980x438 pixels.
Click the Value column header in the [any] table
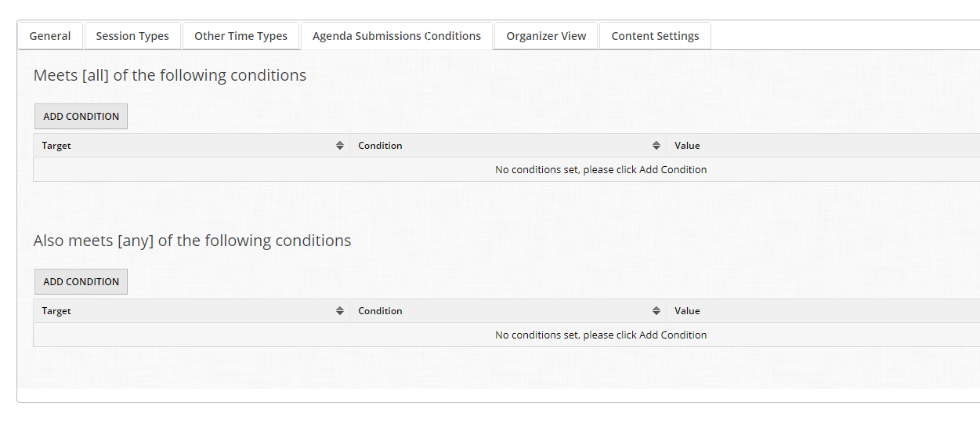click(x=687, y=311)
